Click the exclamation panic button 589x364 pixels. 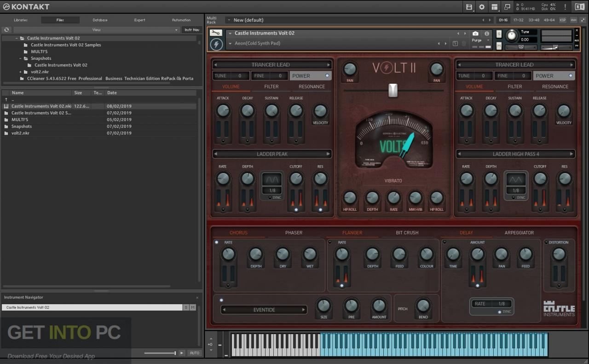click(565, 7)
